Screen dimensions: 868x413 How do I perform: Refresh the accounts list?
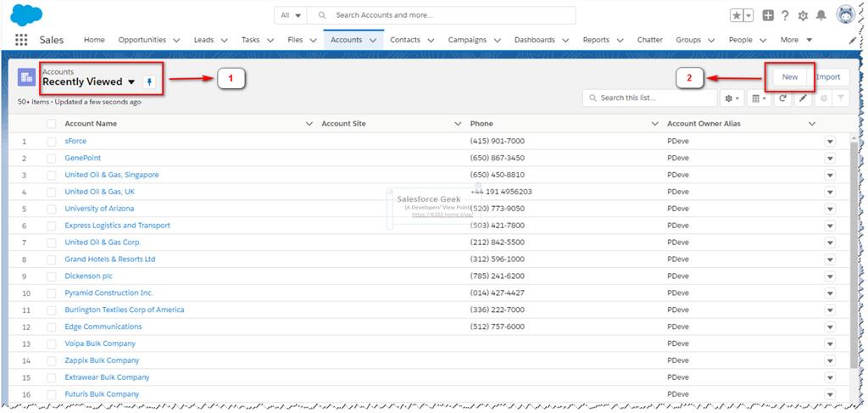(x=782, y=98)
